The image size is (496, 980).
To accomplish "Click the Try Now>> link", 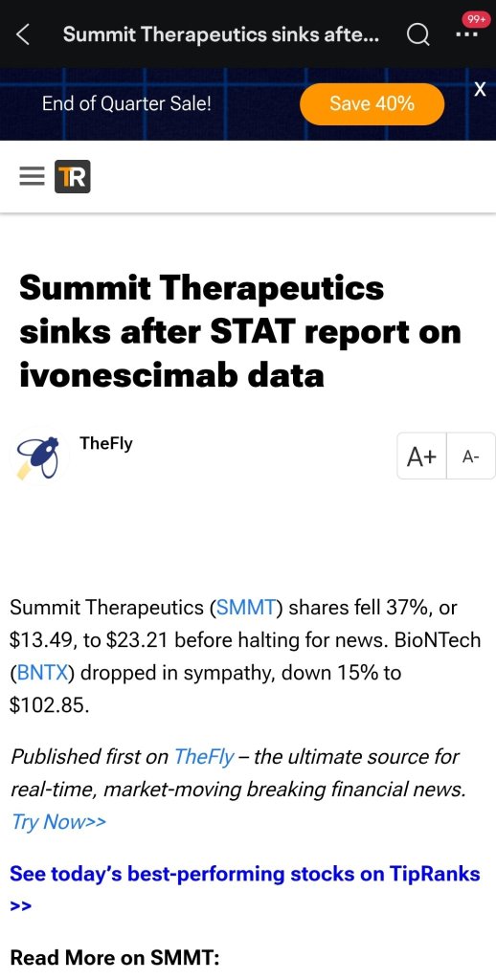I will click(58, 822).
